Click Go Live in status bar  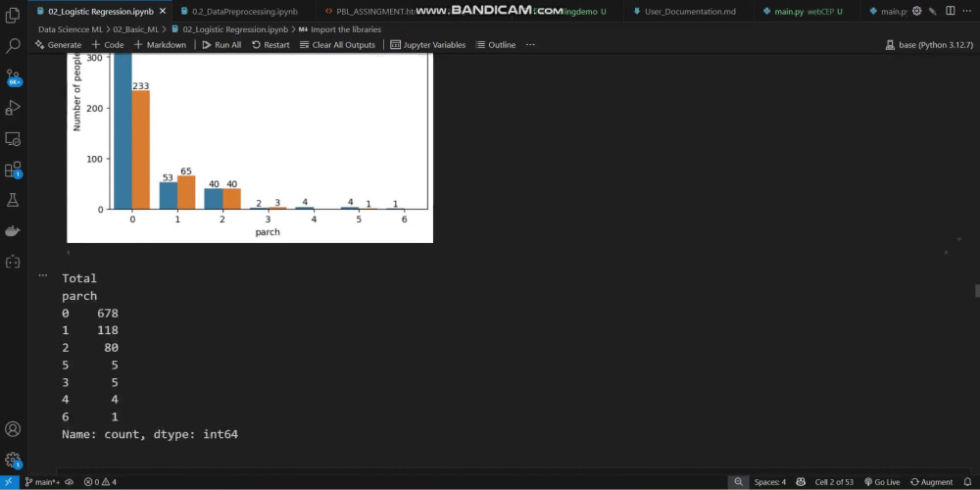coord(882,482)
